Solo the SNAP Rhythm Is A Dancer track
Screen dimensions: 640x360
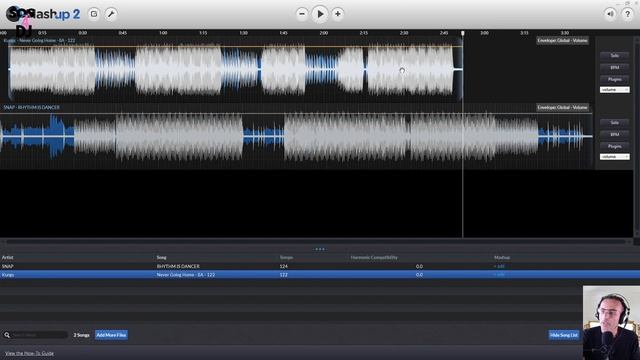614,122
